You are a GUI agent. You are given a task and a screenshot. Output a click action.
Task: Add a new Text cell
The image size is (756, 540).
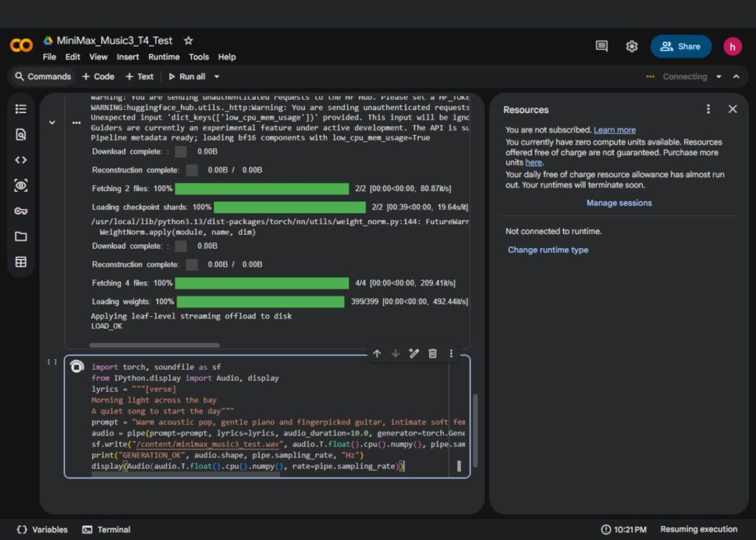[x=140, y=77]
